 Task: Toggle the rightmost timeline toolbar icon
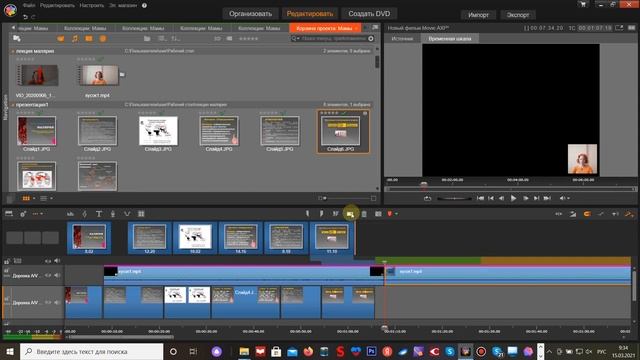[629, 214]
